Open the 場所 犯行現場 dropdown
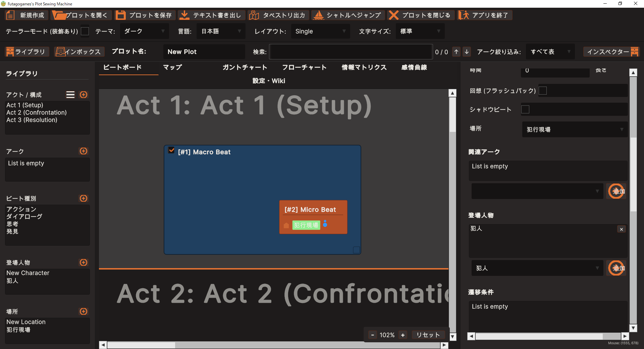644x349 pixels. pyautogui.click(x=575, y=130)
